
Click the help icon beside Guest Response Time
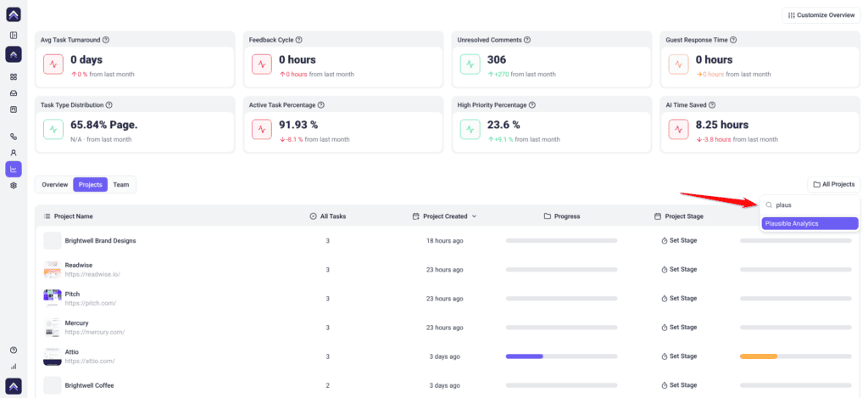[x=733, y=40]
